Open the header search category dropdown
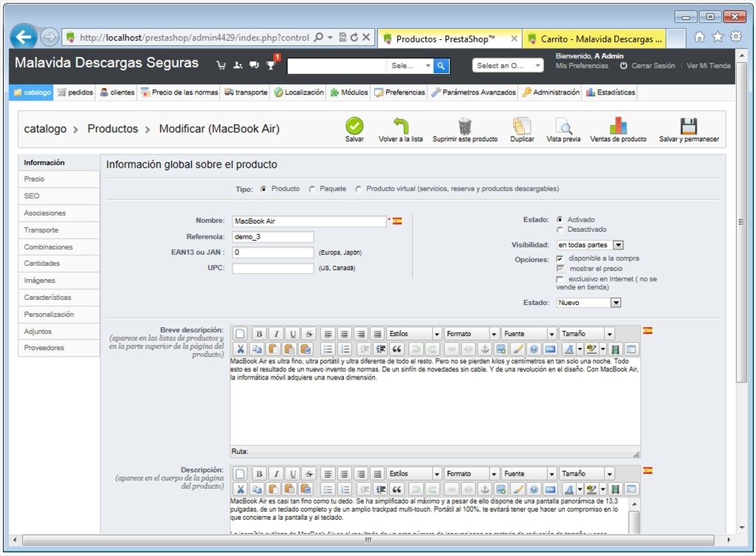Viewport: 756px width, 556px height. coord(409,66)
